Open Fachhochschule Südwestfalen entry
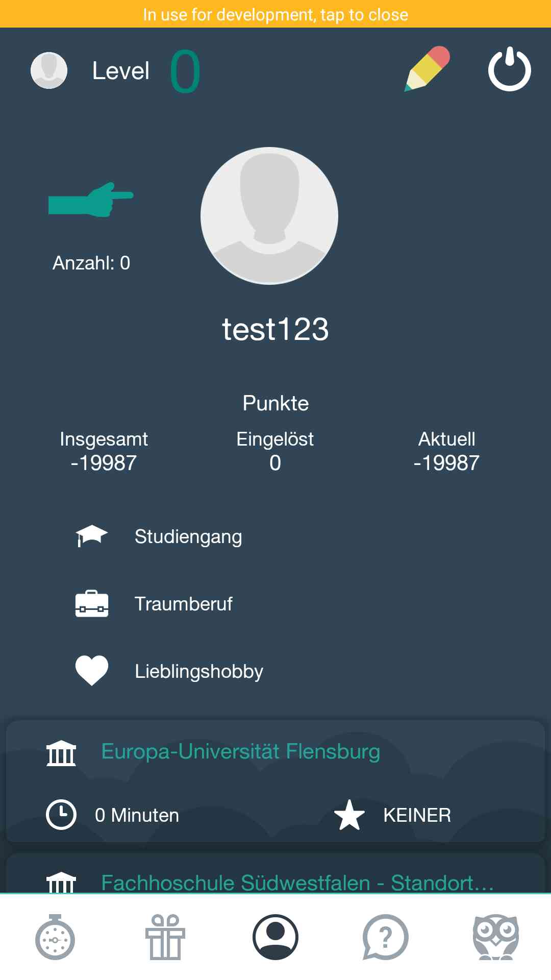 pos(297,883)
